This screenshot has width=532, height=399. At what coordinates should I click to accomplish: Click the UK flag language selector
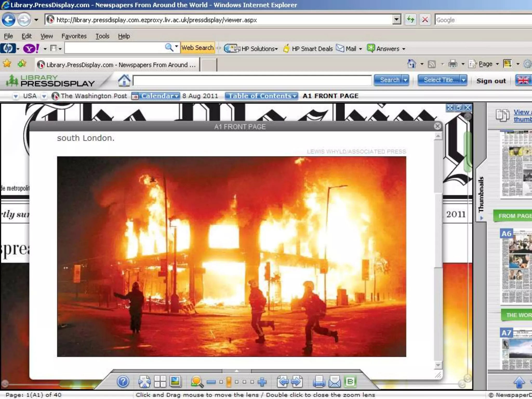click(x=523, y=80)
